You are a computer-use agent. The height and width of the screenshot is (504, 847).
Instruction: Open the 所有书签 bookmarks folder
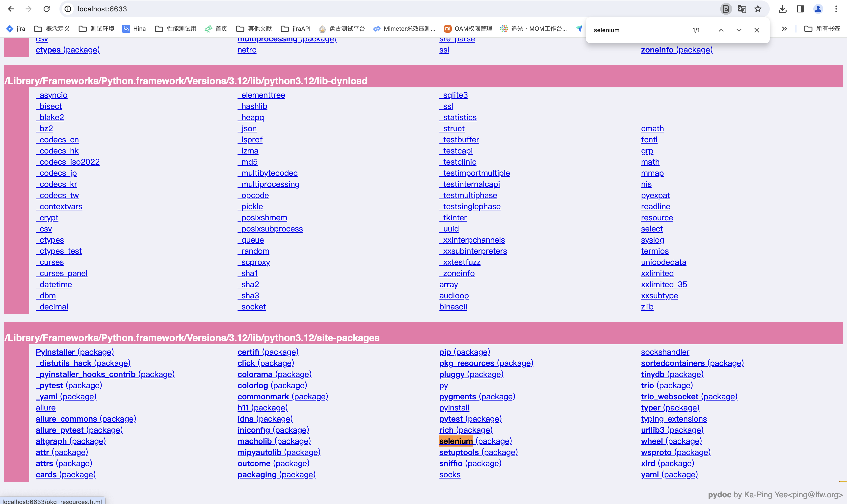tap(822, 28)
